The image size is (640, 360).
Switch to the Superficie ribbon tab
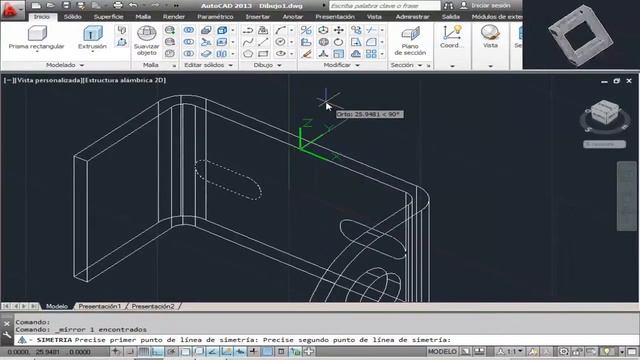108,17
